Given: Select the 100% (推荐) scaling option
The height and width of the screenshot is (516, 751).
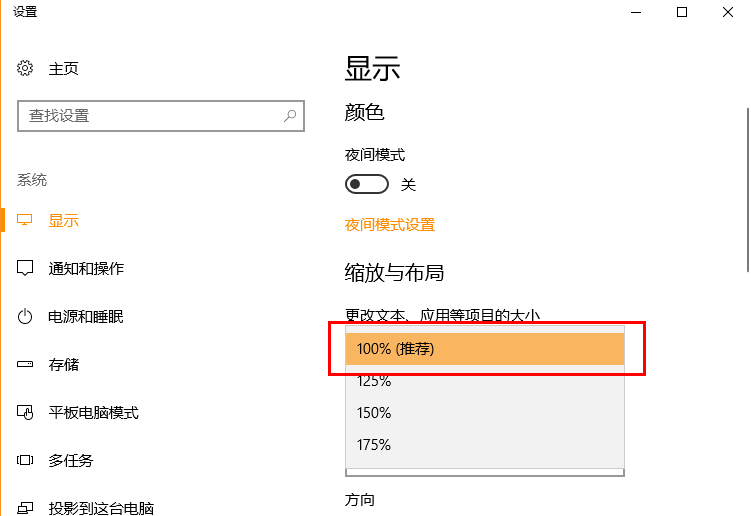Looking at the screenshot, I should click(x=485, y=349).
